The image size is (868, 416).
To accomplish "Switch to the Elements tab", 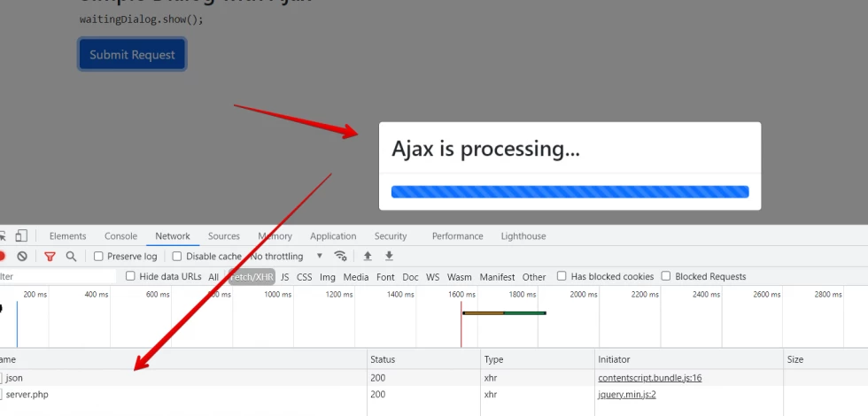I will (x=67, y=236).
